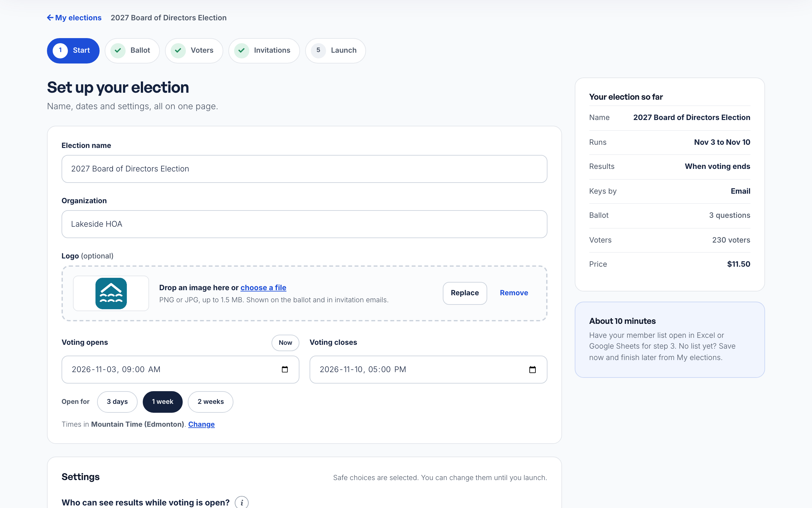812x508 pixels.
Task: Click the Election name input field
Action: point(304,169)
